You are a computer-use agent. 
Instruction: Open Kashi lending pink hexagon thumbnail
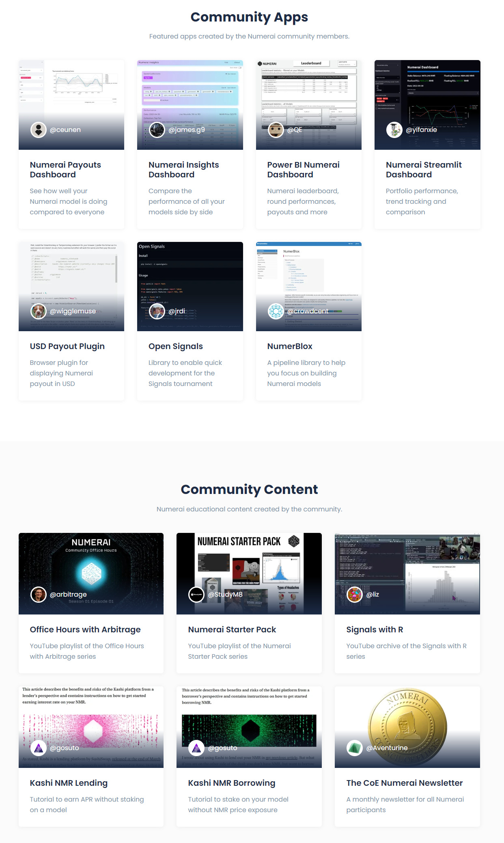(91, 727)
